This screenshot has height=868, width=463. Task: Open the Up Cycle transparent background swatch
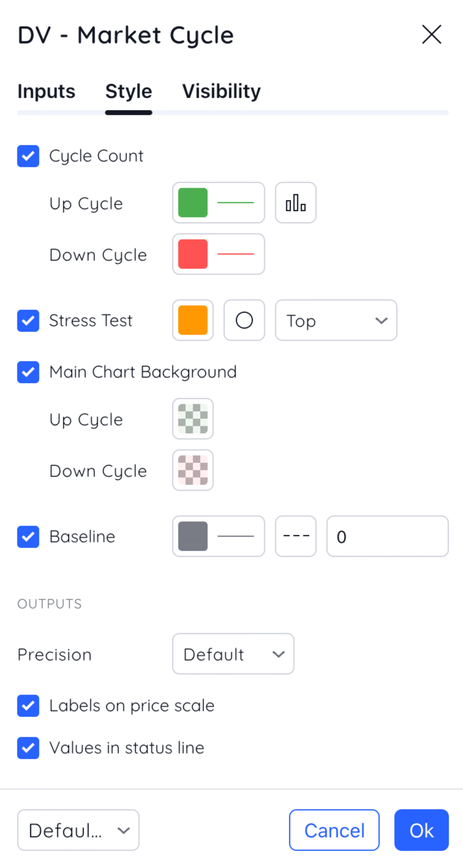point(192,419)
